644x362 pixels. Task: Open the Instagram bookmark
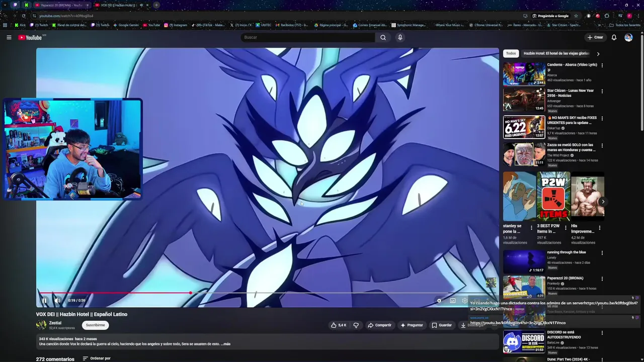coord(176,25)
